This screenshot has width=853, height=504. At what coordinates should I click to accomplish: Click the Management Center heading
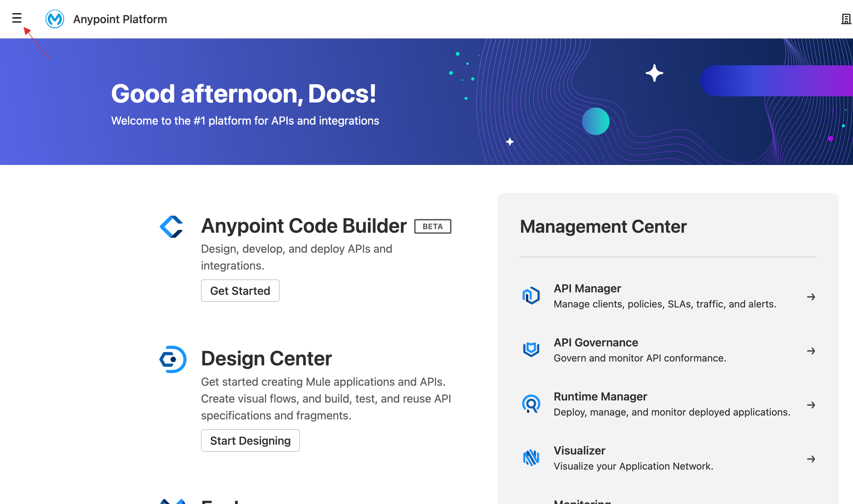603,226
